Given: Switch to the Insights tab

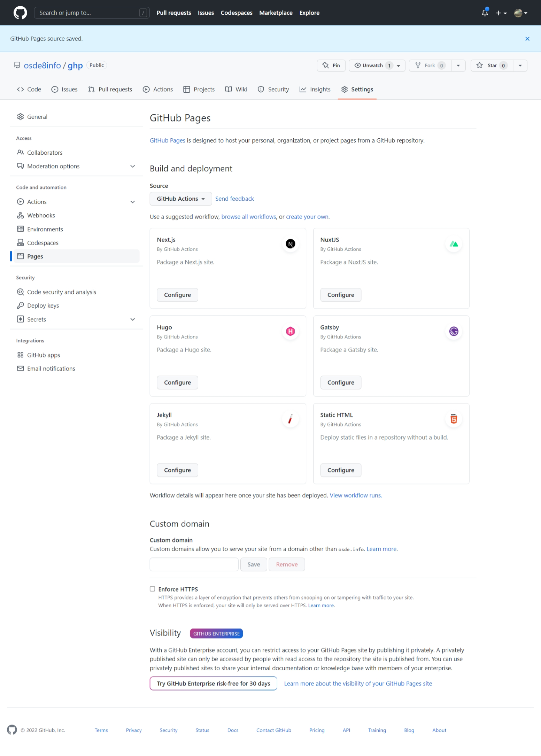Looking at the screenshot, I should [315, 89].
